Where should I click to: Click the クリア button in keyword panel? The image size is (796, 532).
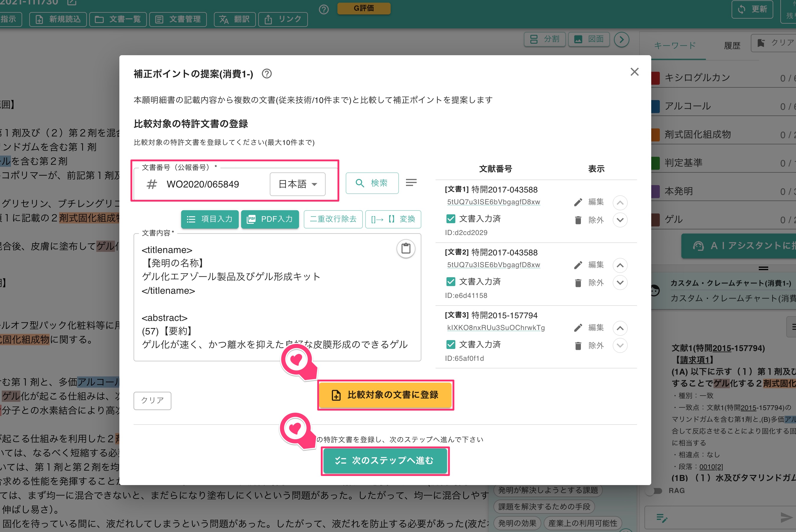coord(774,43)
